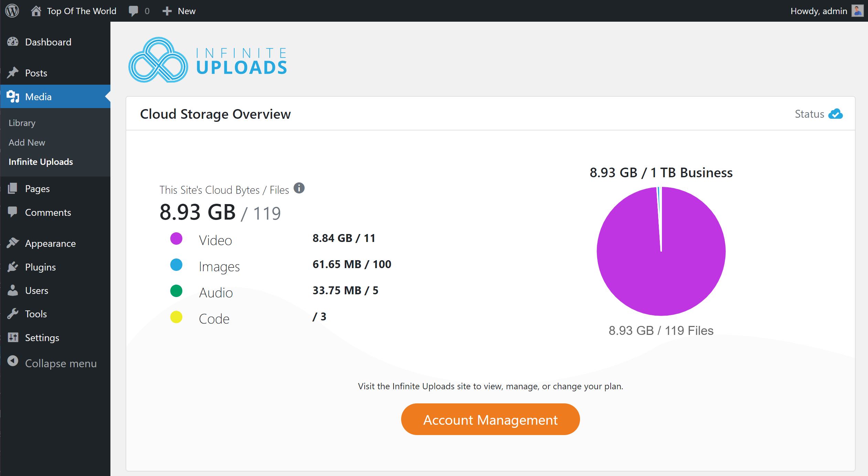
Task: Click the purple Video color dot
Action: click(x=176, y=239)
